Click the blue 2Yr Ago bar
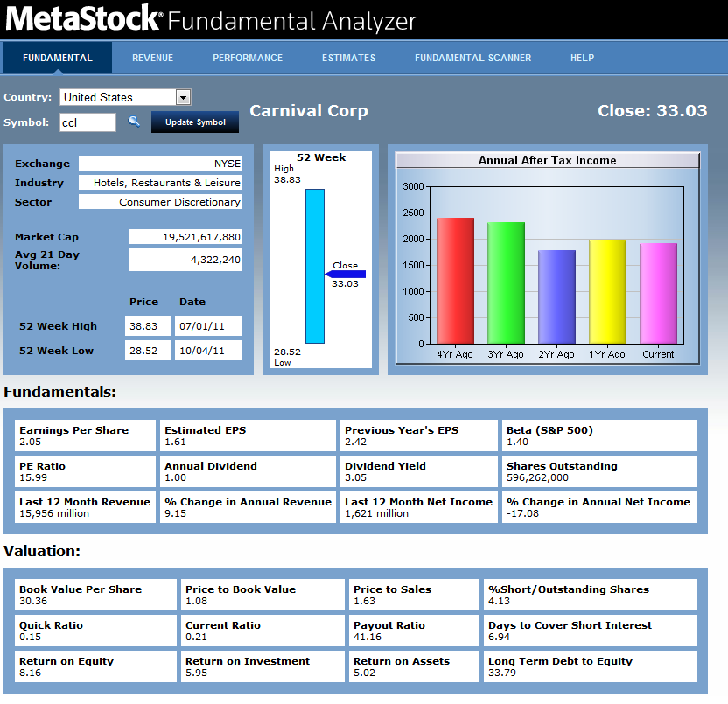The height and width of the screenshot is (704, 728). coord(556,297)
